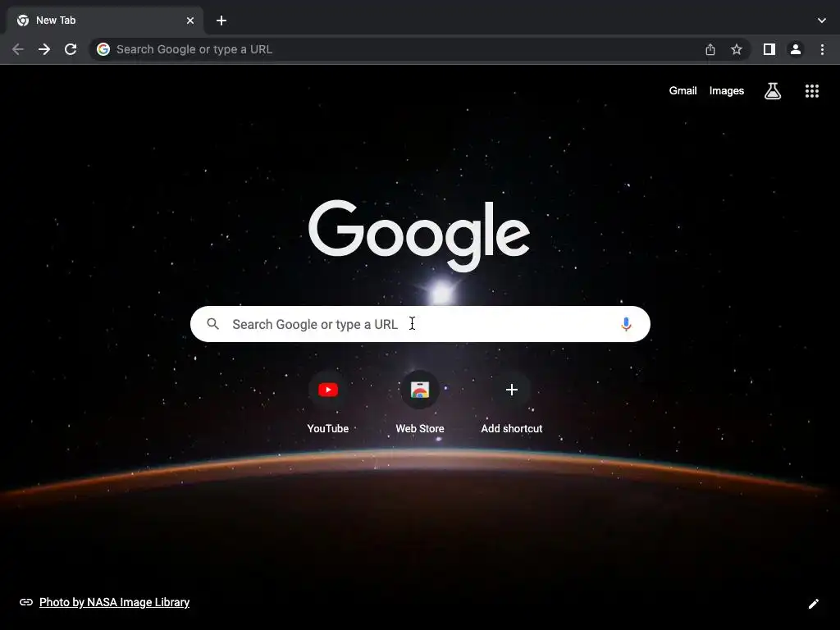Expand the tab search chevron

822,21
